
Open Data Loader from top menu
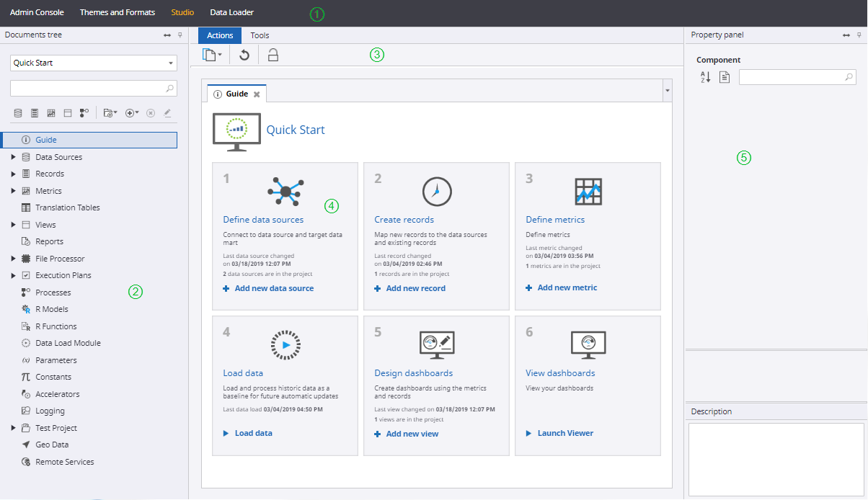231,12
